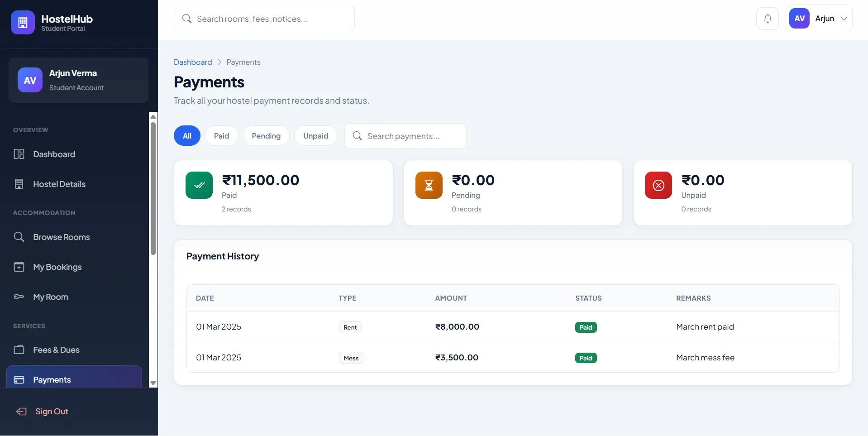Filter payments by Paid status

pos(222,136)
